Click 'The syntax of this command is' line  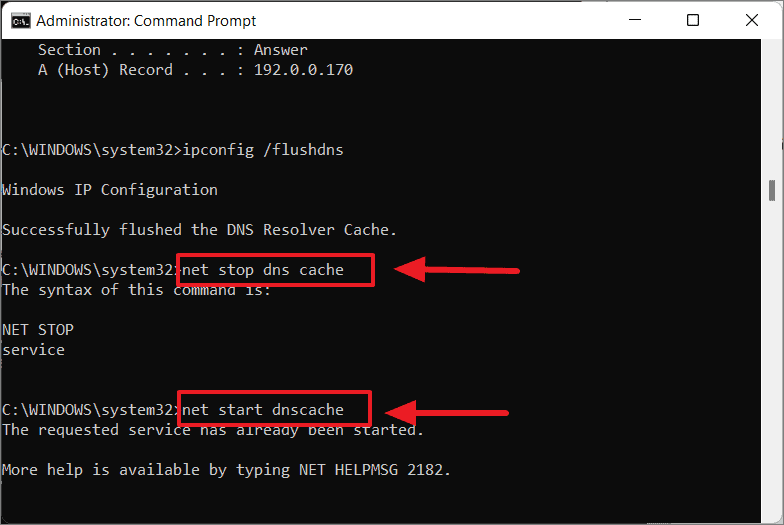click(136, 290)
